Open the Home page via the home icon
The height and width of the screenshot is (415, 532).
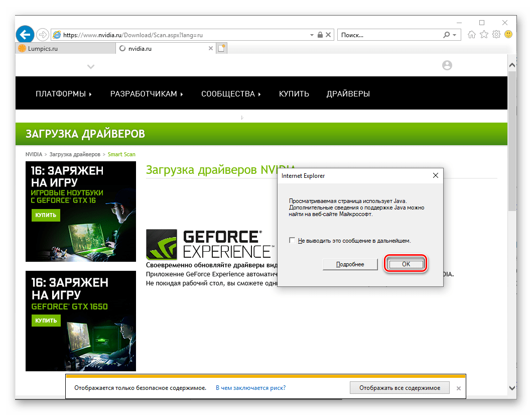click(x=471, y=35)
